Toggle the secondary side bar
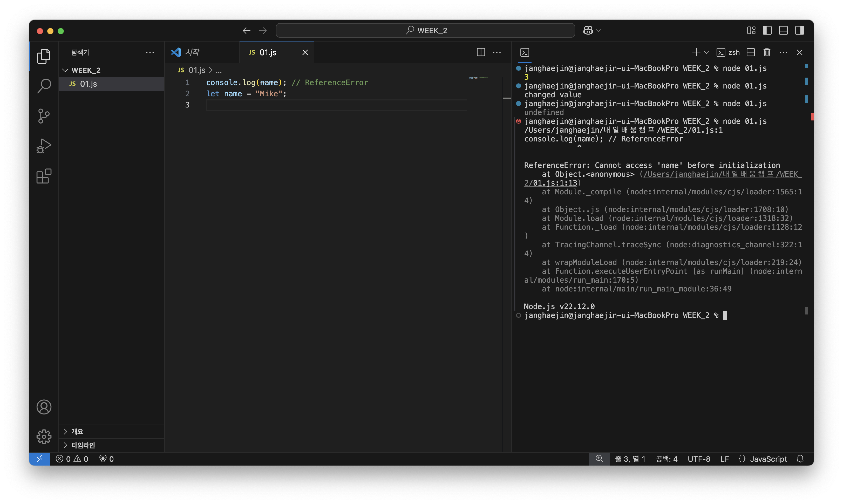Image resolution: width=843 pixels, height=504 pixels. click(799, 31)
